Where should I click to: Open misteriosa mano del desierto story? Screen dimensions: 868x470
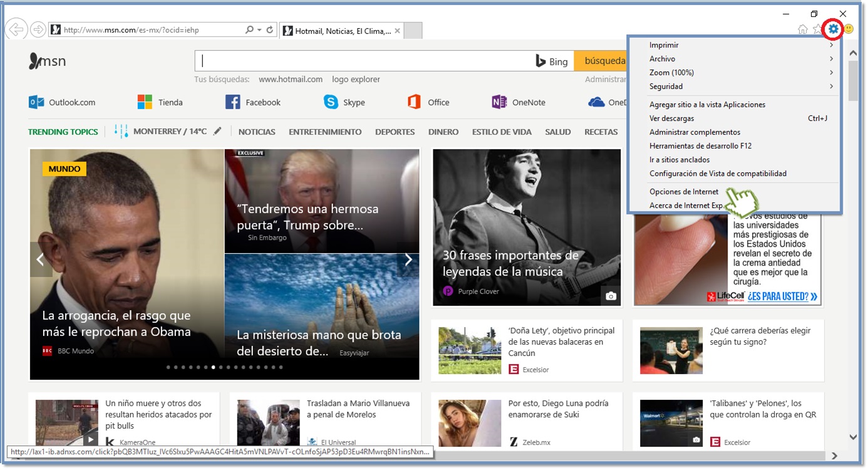coord(319,343)
